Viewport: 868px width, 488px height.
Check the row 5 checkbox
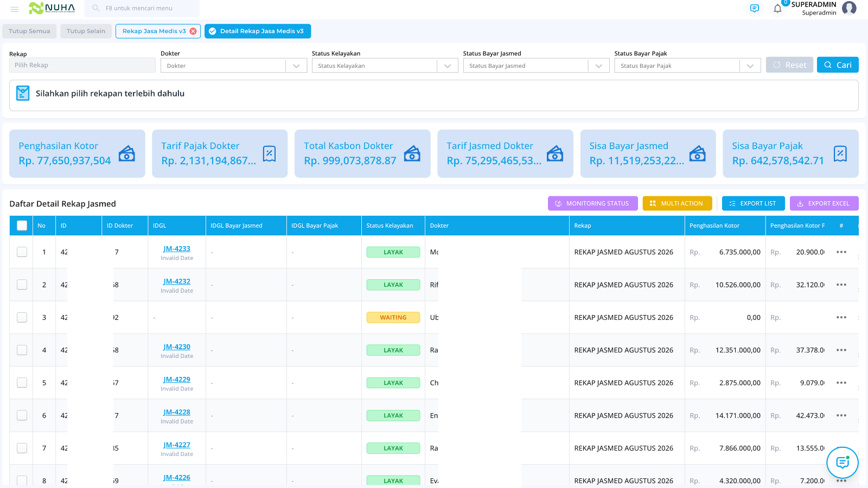[22, 383]
